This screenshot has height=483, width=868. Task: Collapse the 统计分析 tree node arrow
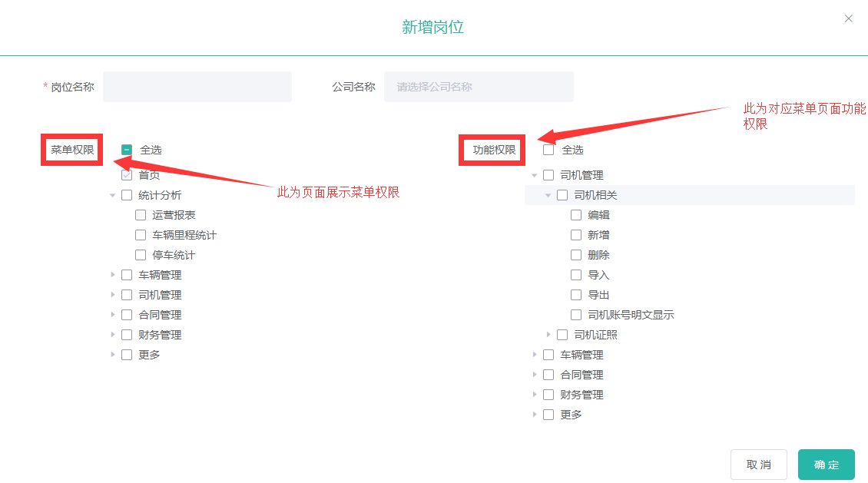(x=113, y=195)
